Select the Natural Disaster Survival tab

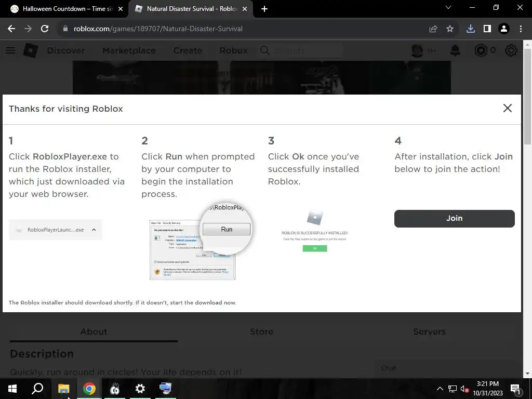point(191,9)
